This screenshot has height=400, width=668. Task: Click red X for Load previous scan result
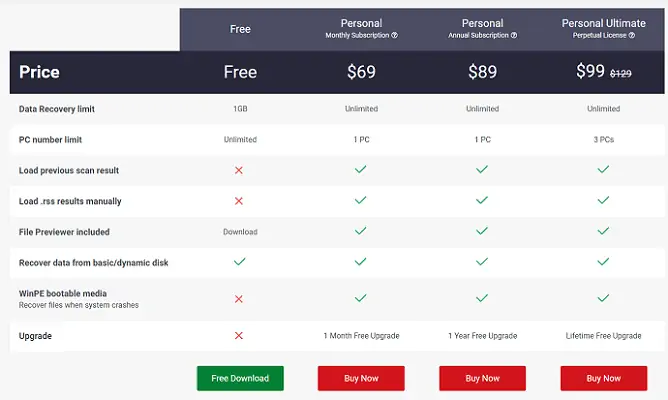pyautogui.click(x=239, y=170)
